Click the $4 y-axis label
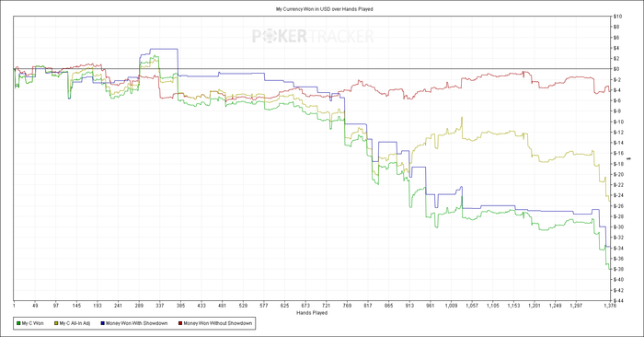The image size is (644, 337). [x=616, y=48]
